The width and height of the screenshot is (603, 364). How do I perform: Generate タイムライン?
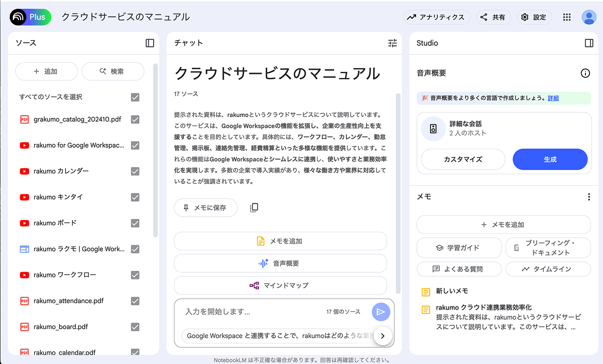[548, 269]
